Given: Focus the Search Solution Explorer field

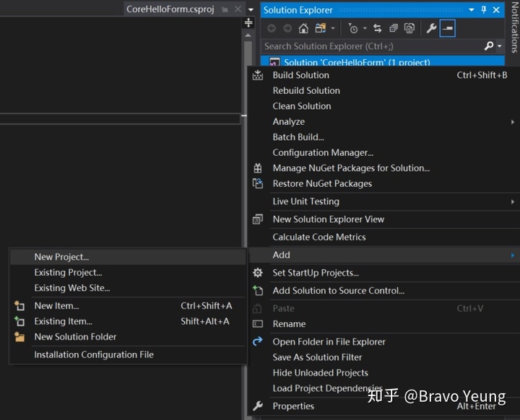Looking at the screenshot, I should coord(371,46).
